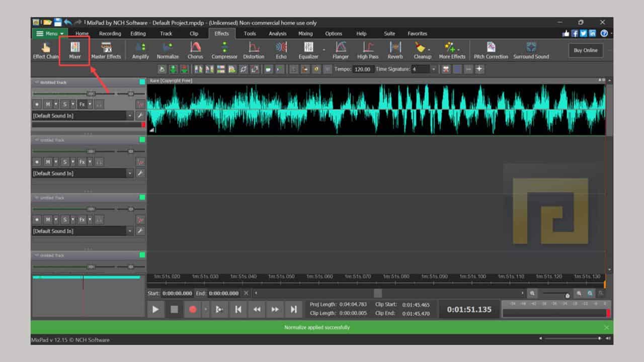Arm record on first track
This screenshot has height=362, width=644.
coord(37,104)
